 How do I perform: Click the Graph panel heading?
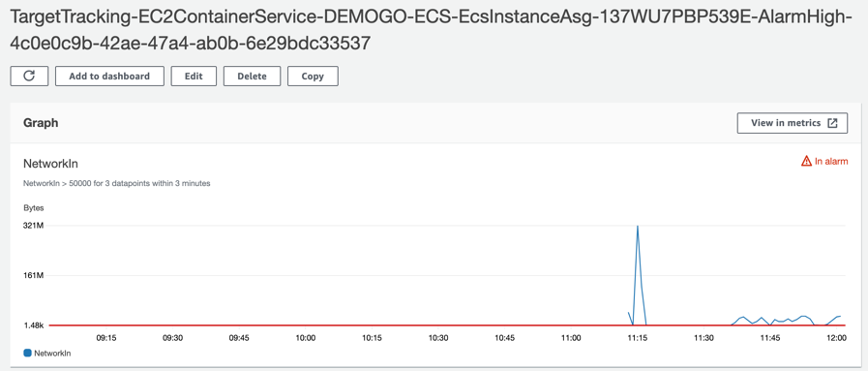pos(41,123)
